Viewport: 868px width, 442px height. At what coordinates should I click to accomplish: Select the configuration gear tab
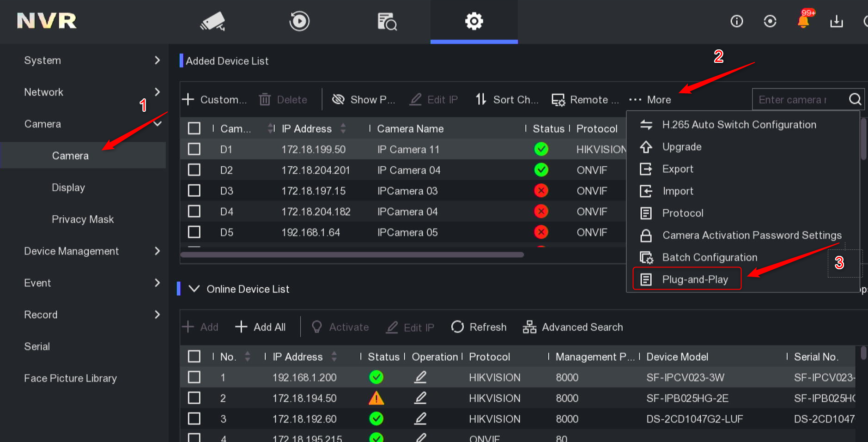click(474, 21)
